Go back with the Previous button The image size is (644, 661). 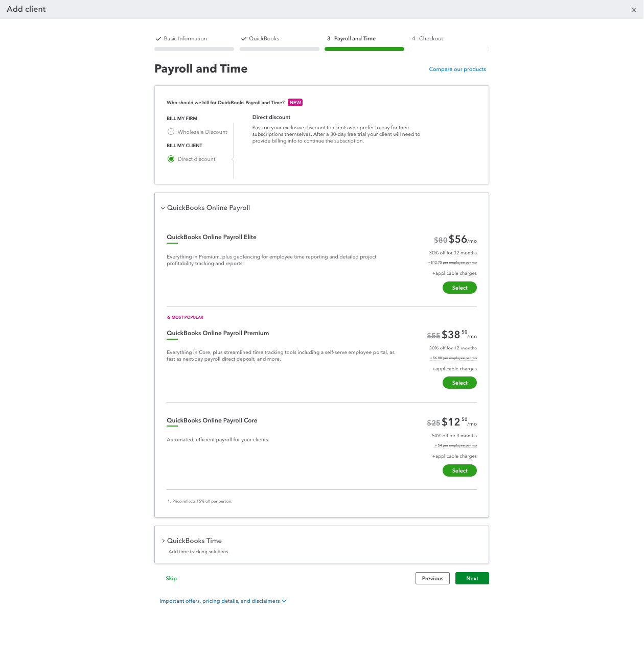432,578
